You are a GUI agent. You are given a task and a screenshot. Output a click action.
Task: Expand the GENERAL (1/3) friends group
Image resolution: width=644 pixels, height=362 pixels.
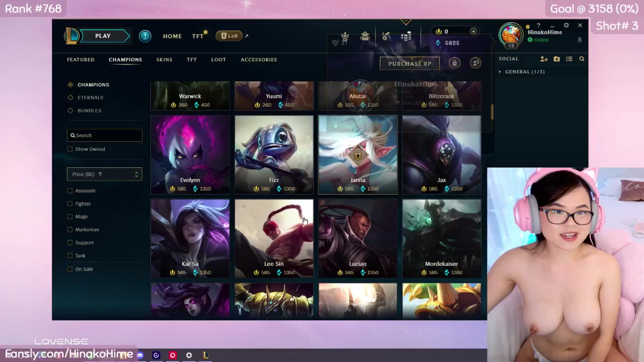[500, 72]
